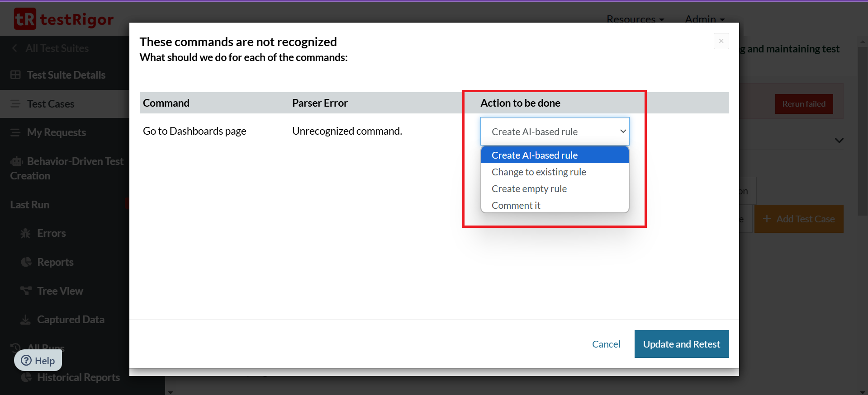Open the Action to be done dropdown

pyautogui.click(x=555, y=132)
